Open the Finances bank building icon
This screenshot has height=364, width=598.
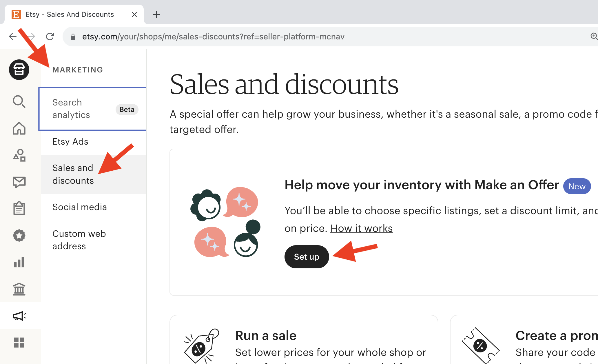pos(19,289)
